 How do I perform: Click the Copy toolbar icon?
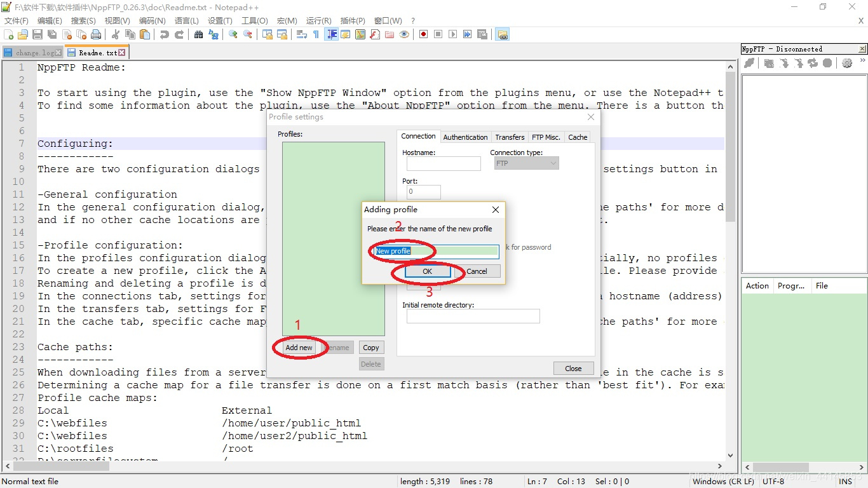click(130, 34)
